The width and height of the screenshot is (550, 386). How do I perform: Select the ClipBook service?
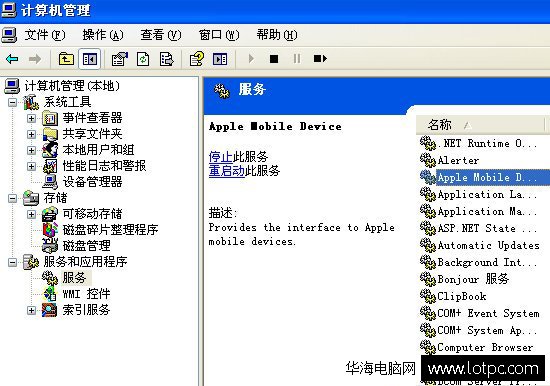453,296
